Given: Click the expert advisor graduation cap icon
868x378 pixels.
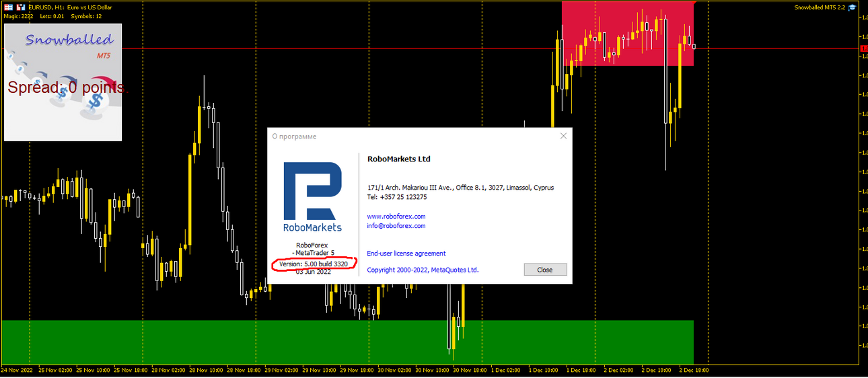Looking at the screenshot, I should [852, 7].
